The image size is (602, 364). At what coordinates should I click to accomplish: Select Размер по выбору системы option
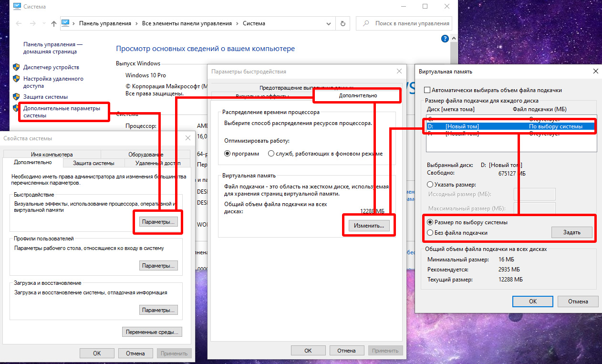(x=430, y=222)
